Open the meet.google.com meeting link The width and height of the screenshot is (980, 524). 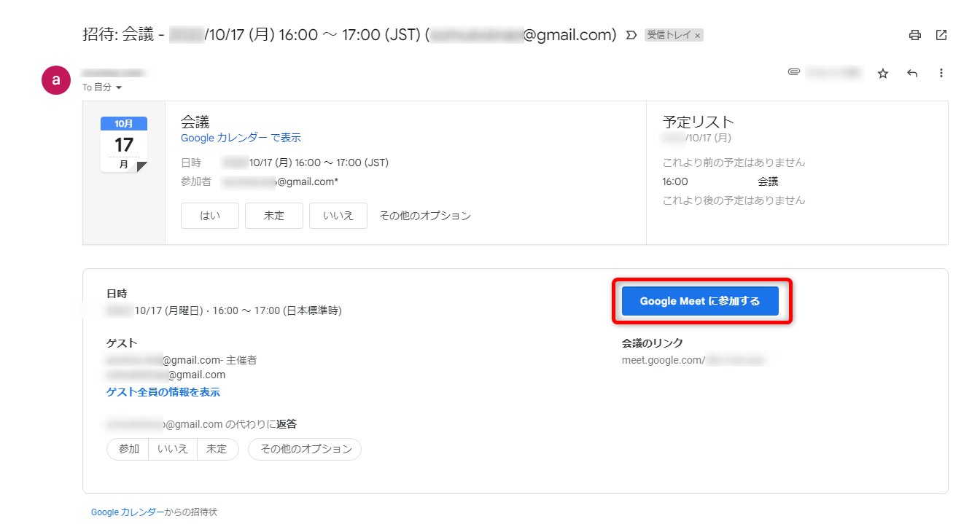pyautogui.click(x=693, y=360)
